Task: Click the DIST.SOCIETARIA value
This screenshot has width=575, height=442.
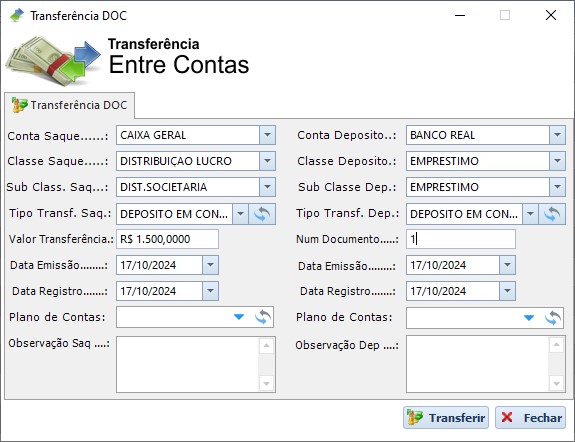Action: click(x=164, y=187)
